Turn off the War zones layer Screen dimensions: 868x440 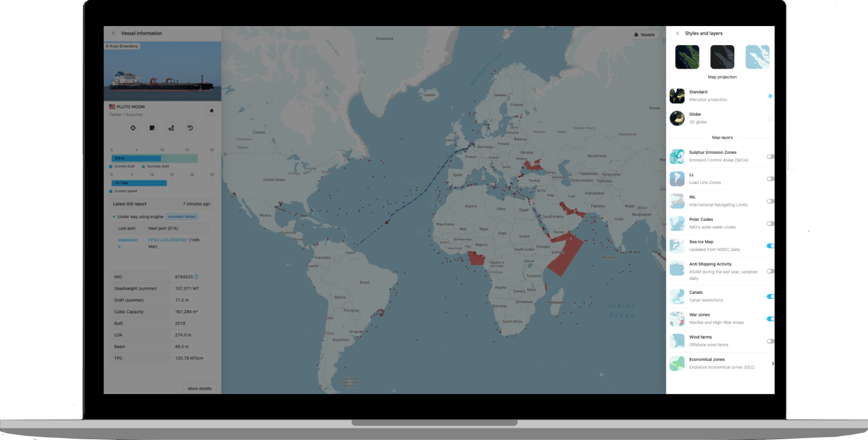(770, 319)
